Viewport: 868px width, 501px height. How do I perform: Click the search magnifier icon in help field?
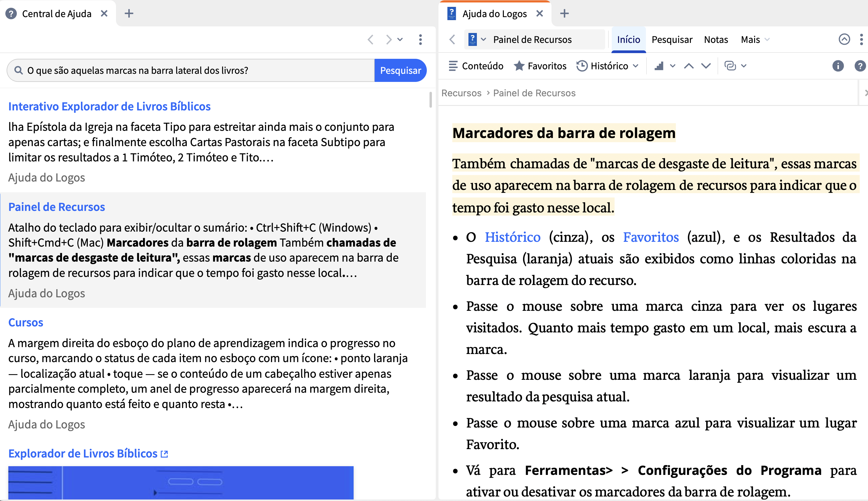(19, 70)
